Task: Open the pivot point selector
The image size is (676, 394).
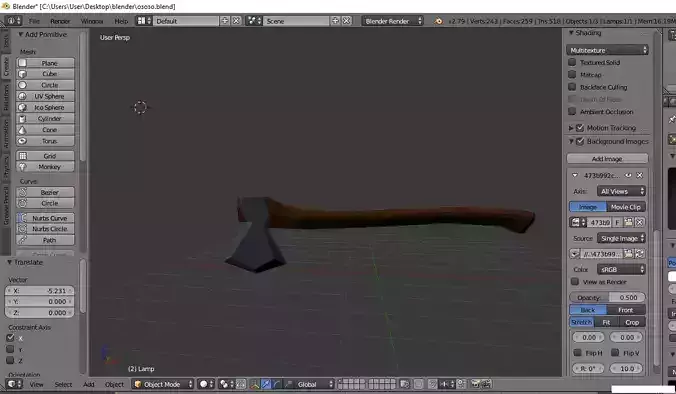Action: tap(227, 384)
